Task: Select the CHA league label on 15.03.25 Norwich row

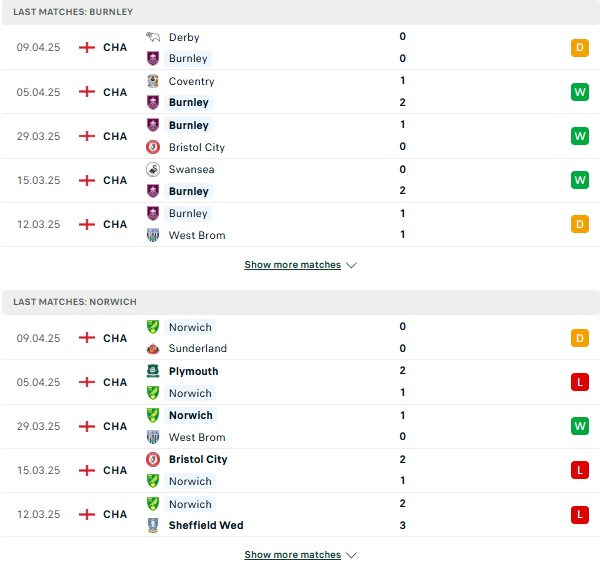Action: pyautogui.click(x=115, y=470)
